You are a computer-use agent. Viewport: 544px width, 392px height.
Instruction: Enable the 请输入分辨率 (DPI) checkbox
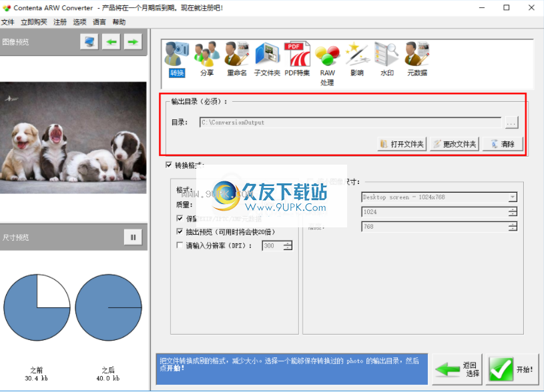(180, 245)
